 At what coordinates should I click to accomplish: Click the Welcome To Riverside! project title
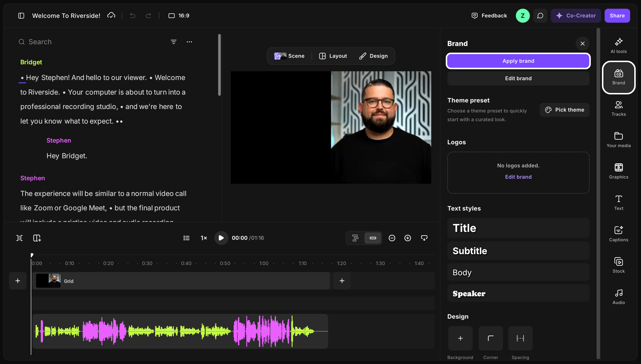pyautogui.click(x=66, y=16)
